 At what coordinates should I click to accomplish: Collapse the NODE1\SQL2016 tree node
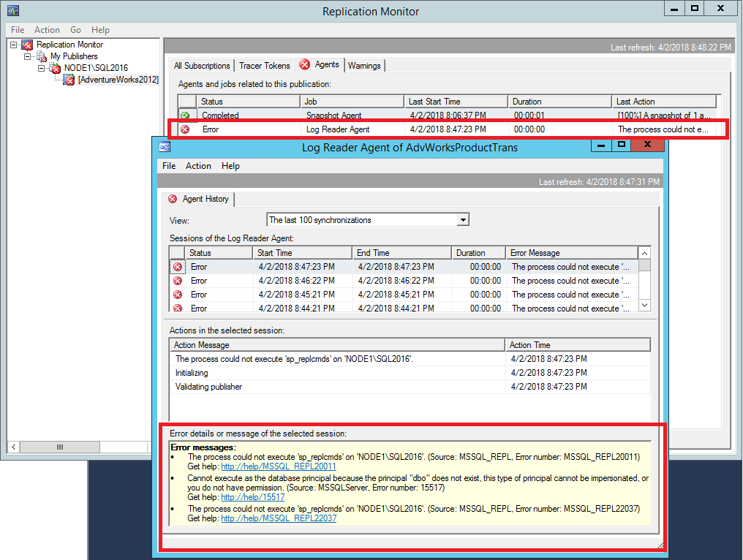42,68
